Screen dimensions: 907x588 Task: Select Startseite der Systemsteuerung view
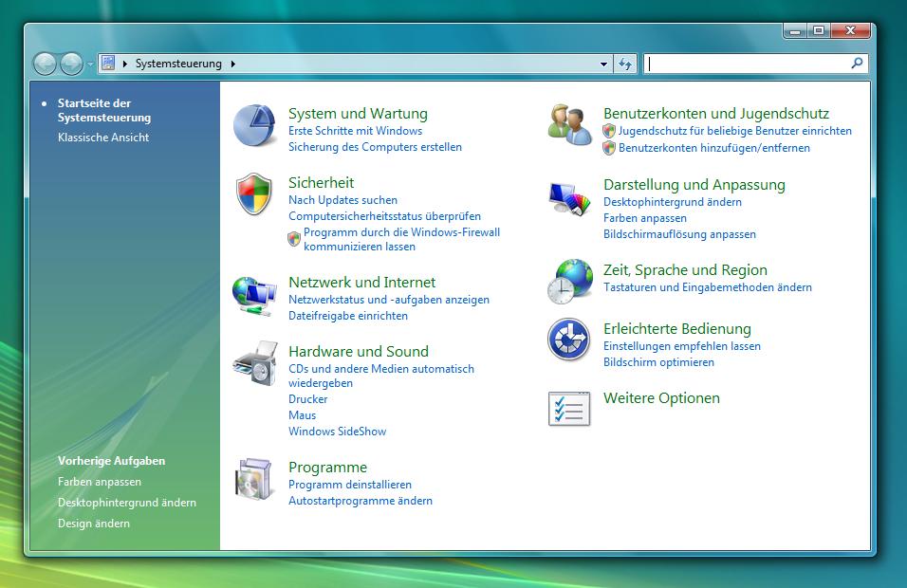[104, 110]
